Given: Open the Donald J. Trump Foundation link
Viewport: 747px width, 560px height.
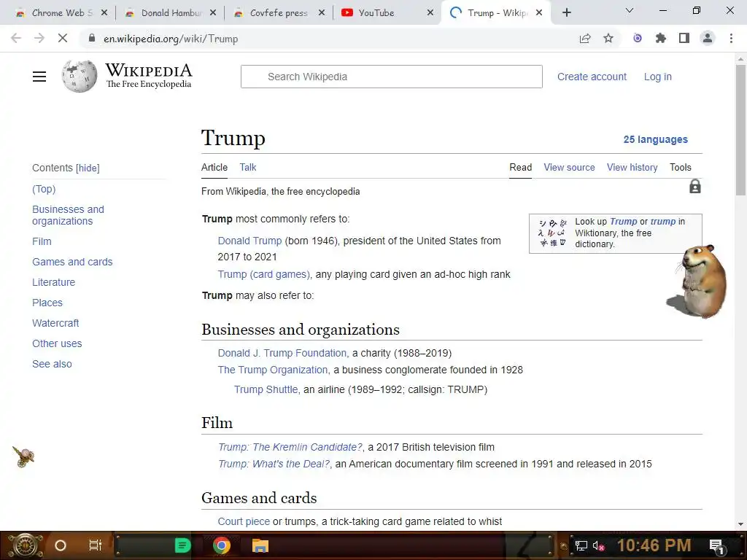Looking at the screenshot, I should 283,353.
